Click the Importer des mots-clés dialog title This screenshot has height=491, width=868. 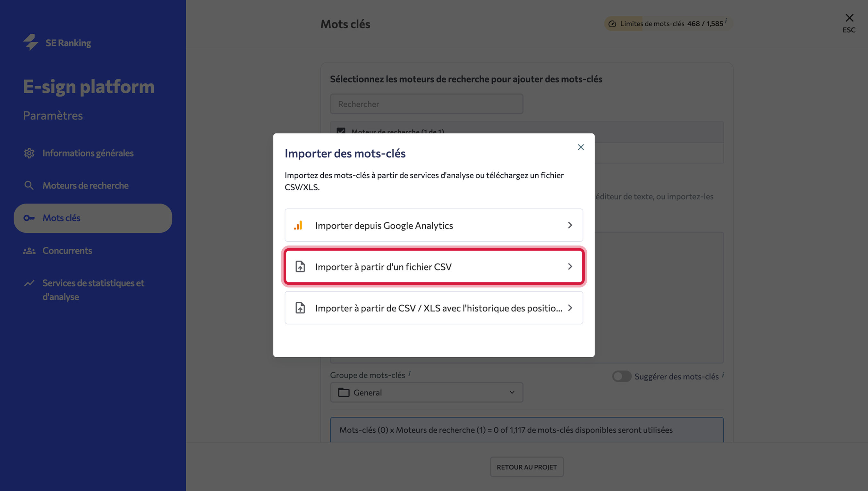click(x=345, y=154)
